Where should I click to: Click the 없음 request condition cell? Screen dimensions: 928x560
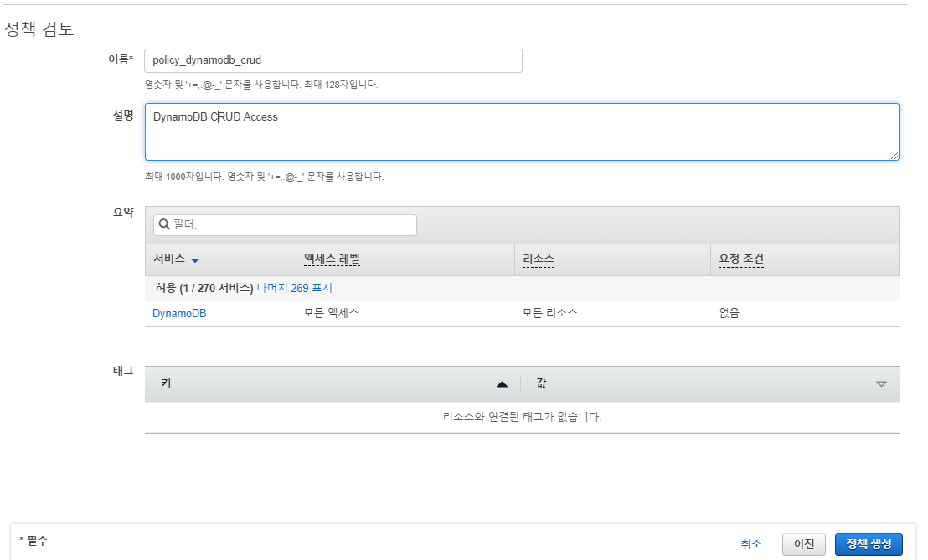730,313
